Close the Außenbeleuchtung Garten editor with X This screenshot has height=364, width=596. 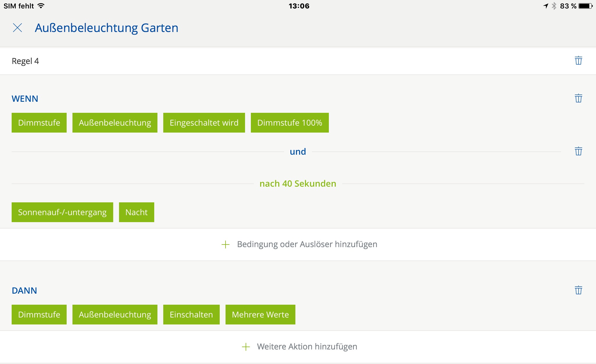point(17,28)
